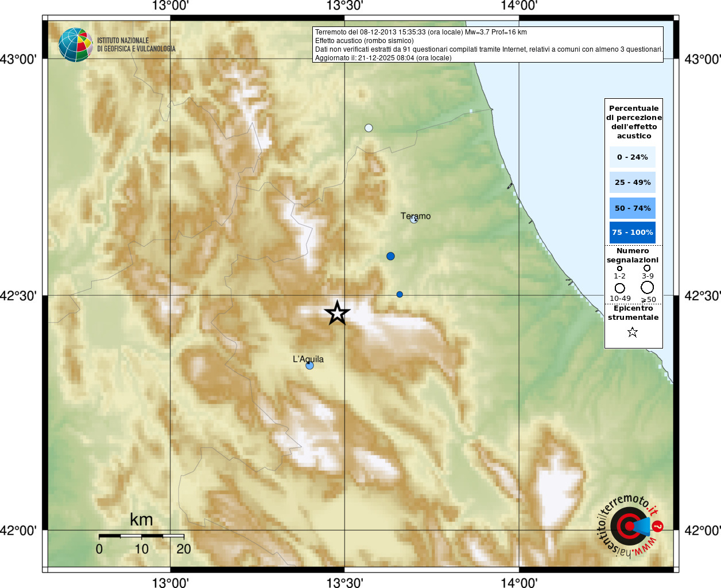Click the bottom '13°00'' longitude label
This screenshot has height=588, width=721.
click(x=170, y=582)
